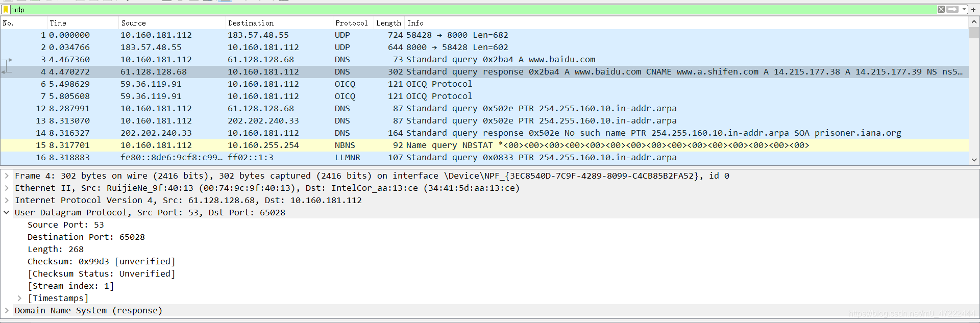980x323 pixels.
Task: Select Checksum: 0x99d3 [unverified] field
Action: (x=102, y=261)
